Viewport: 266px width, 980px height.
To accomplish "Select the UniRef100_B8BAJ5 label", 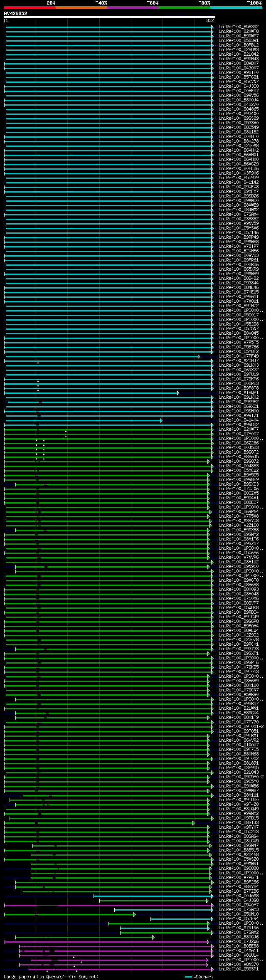I will (x=239, y=457).
